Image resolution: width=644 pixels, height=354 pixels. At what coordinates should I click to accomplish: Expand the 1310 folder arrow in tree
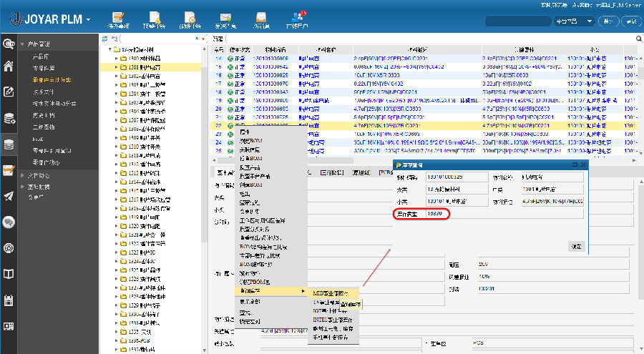coord(116,146)
